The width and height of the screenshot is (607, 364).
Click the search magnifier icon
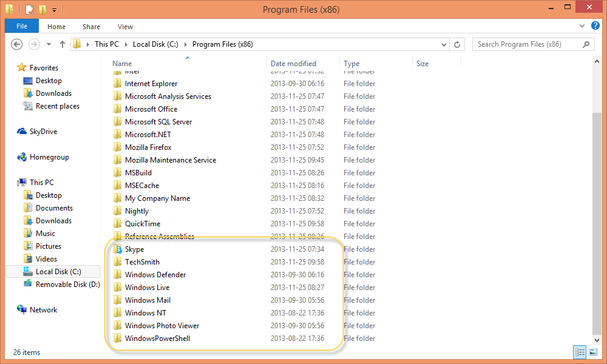586,44
